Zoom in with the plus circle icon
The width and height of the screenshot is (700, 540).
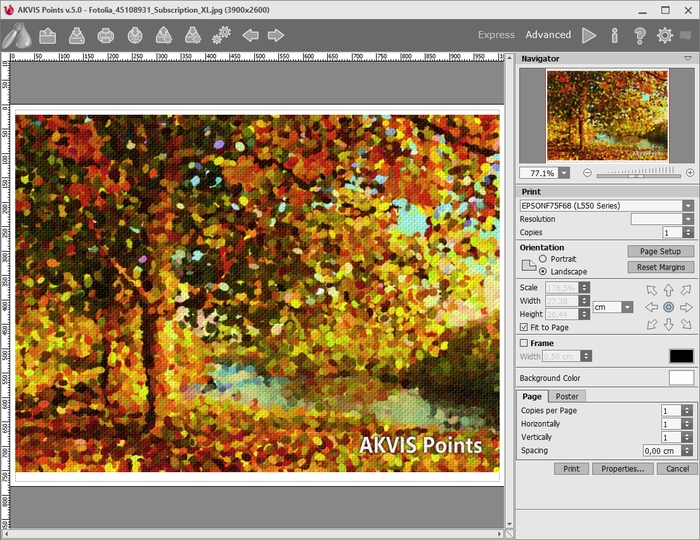pyautogui.click(x=690, y=173)
